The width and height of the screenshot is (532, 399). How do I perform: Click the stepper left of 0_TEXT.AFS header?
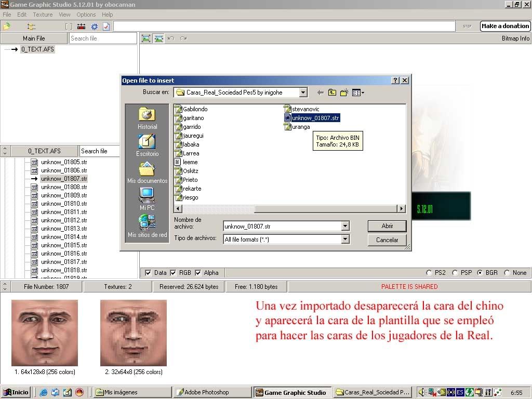click(5, 151)
